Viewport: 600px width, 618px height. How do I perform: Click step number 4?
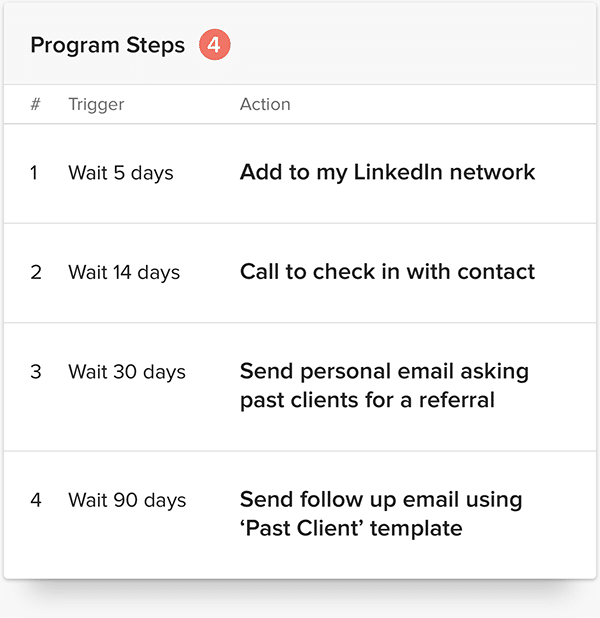pos(36,500)
